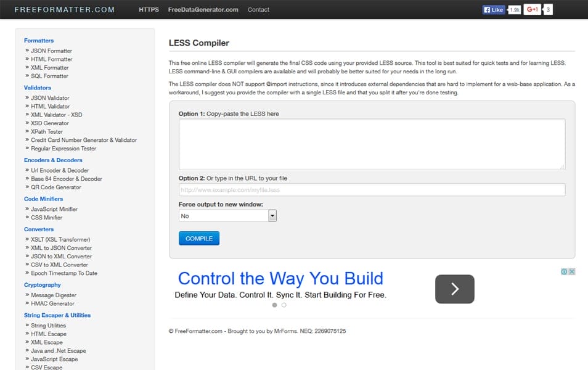The image size is (588, 370).
Task: Open the HMAC Generator link
Action: pyautogui.click(x=52, y=303)
